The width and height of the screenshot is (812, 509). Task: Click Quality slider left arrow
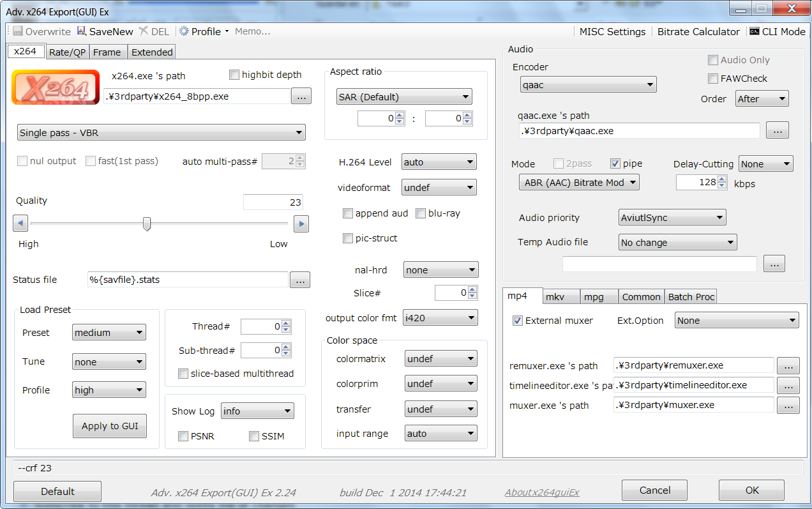tap(20, 224)
